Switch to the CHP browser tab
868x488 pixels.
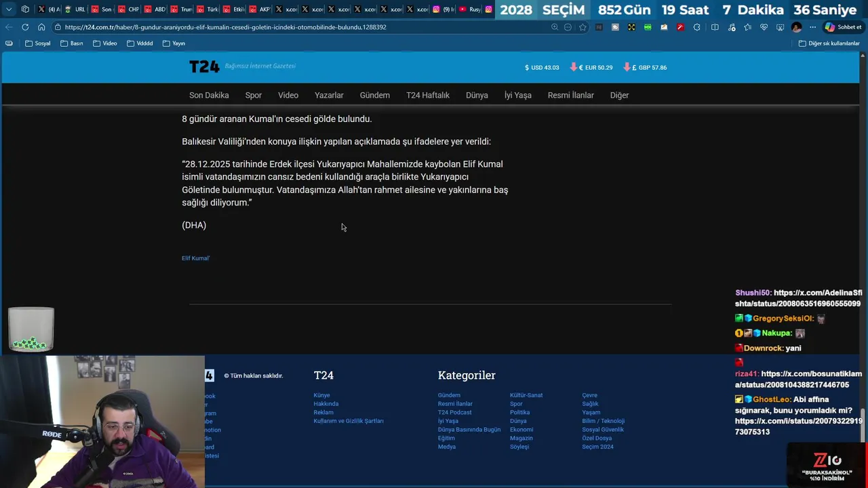[129, 9]
